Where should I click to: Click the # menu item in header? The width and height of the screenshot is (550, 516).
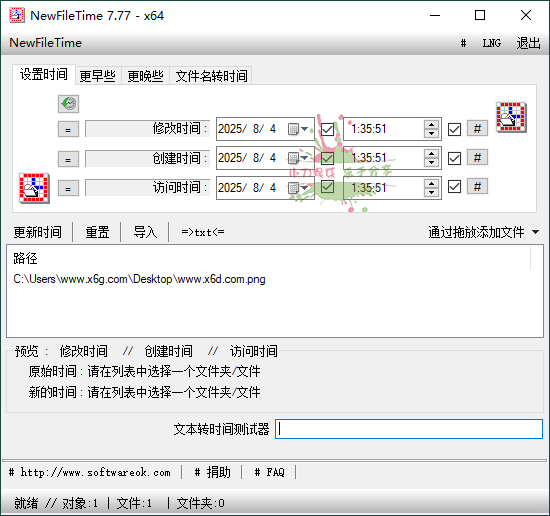[463, 43]
